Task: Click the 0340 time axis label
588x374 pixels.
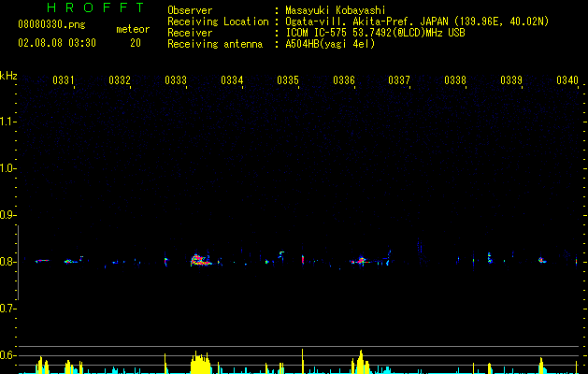Action: click(567, 79)
